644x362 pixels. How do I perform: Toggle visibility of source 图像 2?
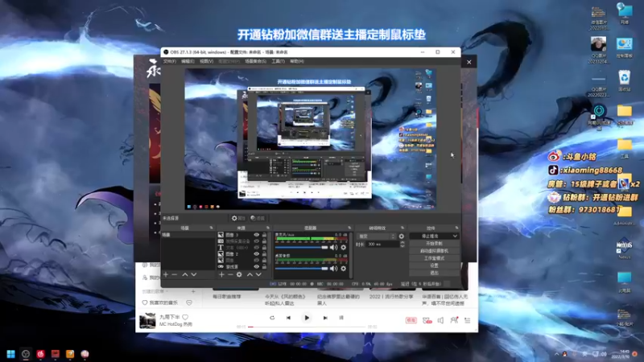(x=256, y=254)
